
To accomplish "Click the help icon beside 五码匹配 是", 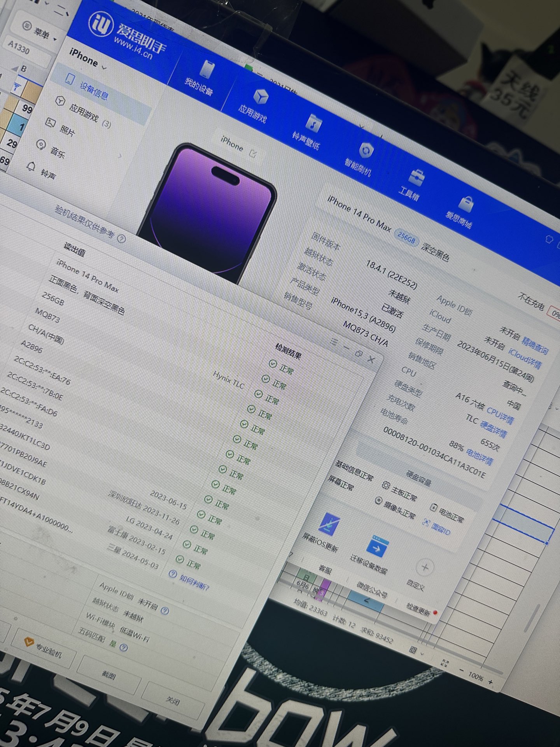I will click(x=124, y=647).
